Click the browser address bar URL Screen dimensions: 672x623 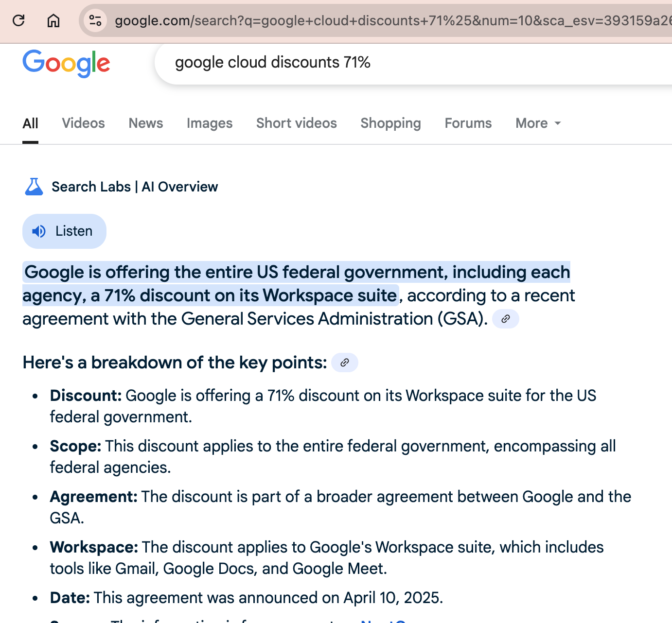(x=393, y=20)
